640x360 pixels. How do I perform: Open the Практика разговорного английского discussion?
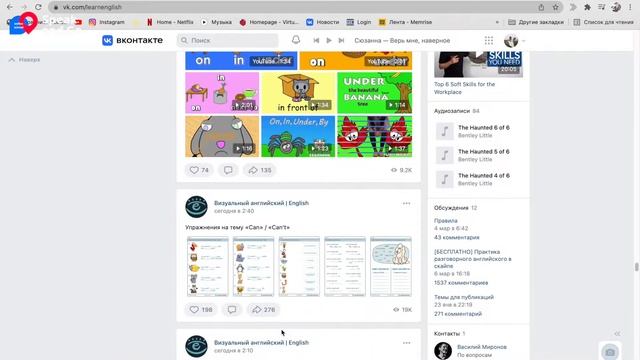point(473,259)
